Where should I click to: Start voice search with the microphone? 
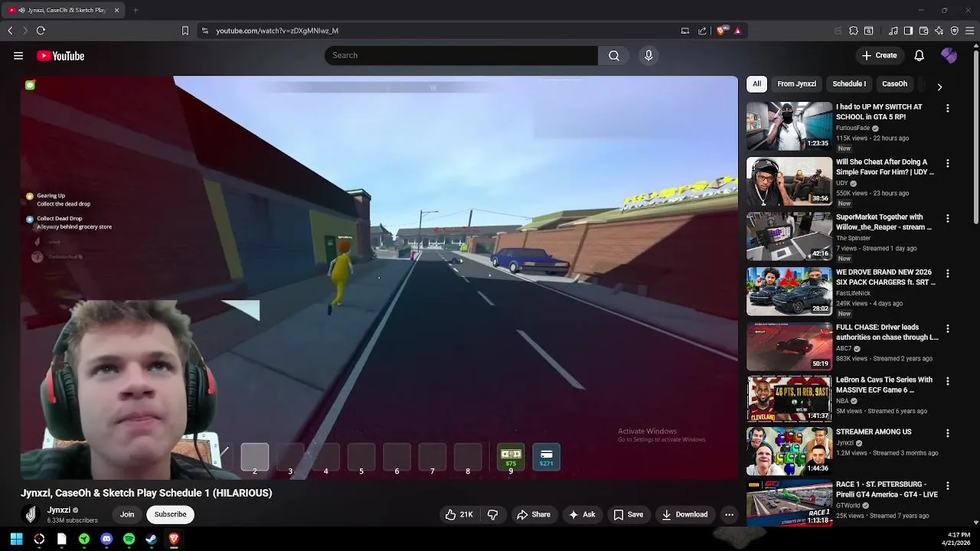tap(648, 56)
